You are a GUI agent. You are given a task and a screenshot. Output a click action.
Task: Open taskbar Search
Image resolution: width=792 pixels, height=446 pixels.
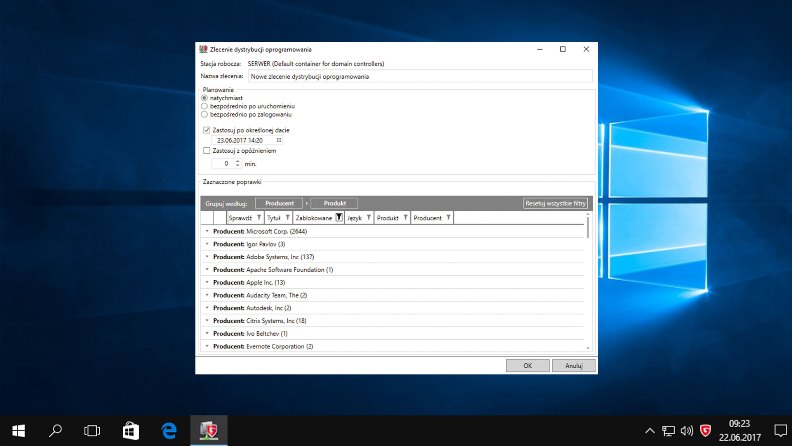(55, 430)
